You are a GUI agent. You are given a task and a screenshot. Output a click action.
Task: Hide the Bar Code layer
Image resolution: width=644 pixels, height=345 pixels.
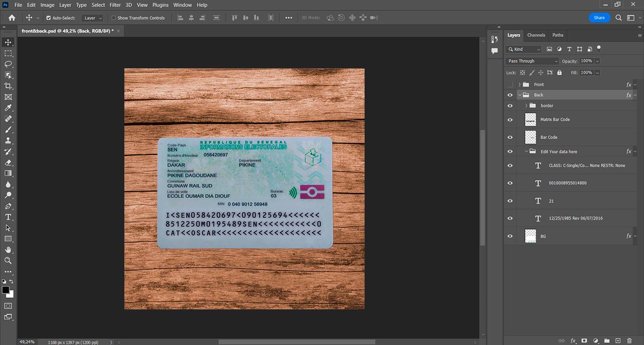(510, 137)
